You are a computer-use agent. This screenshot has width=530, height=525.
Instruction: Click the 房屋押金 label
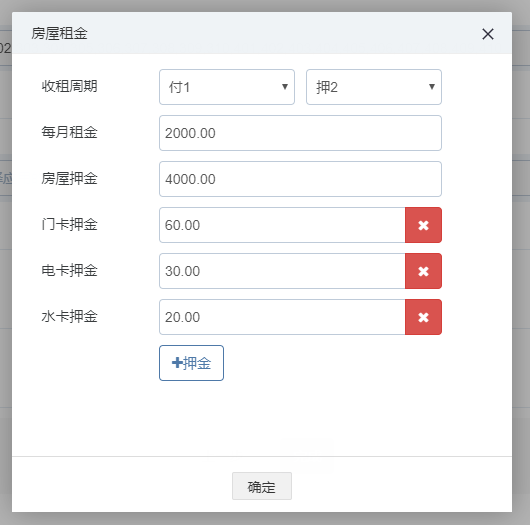pyautogui.click(x=70, y=178)
